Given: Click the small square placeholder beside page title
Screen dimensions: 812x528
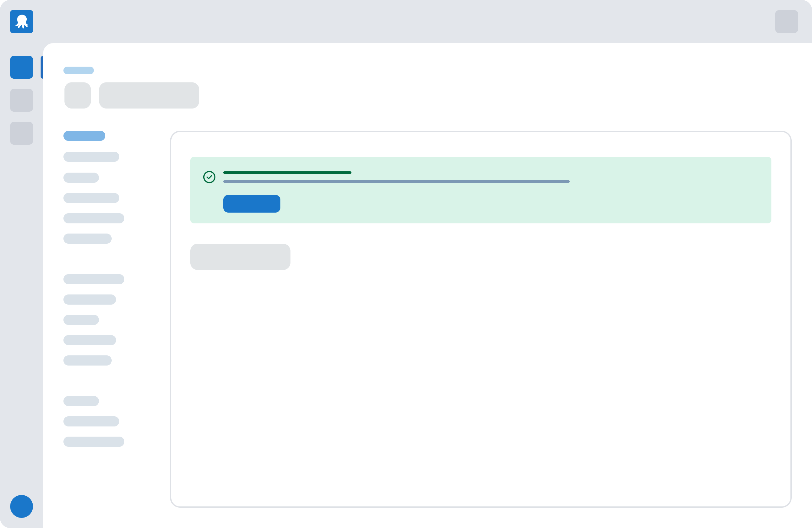Looking at the screenshot, I should point(78,96).
